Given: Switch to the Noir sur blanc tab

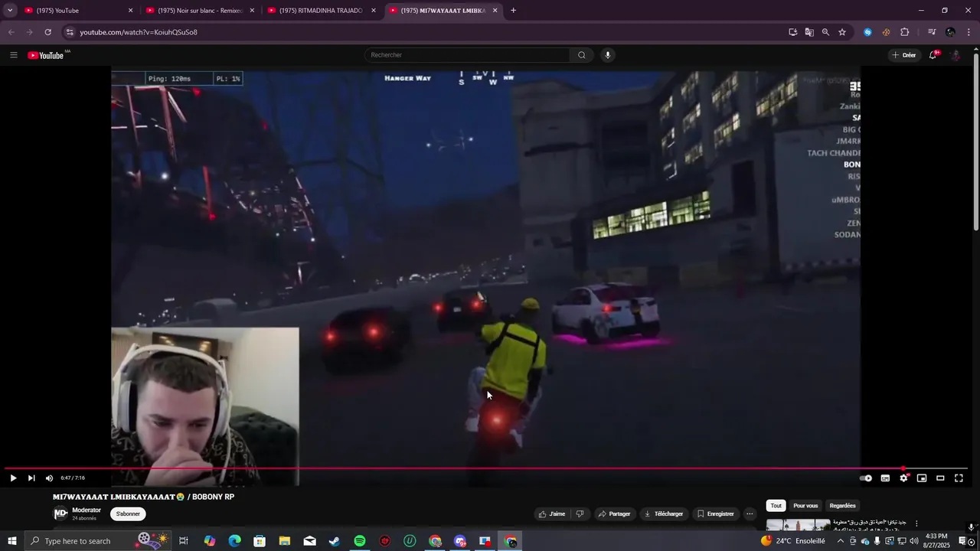Looking at the screenshot, I should [199, 11].
